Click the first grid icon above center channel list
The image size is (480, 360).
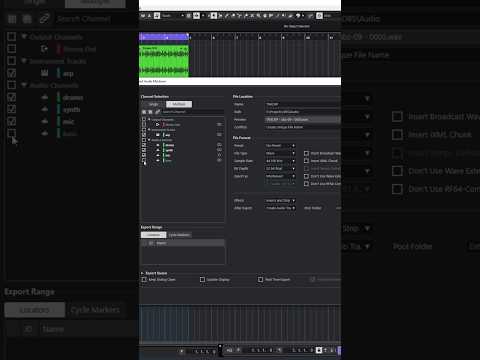144,112
